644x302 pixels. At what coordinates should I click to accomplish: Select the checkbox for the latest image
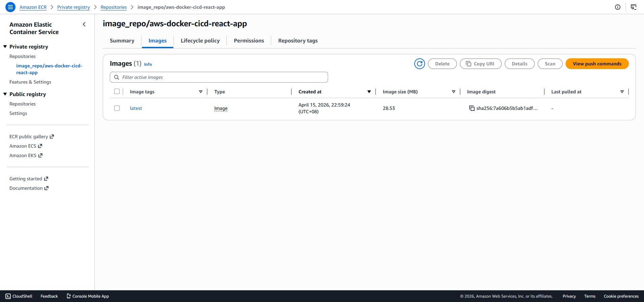(x=117, y=108)
